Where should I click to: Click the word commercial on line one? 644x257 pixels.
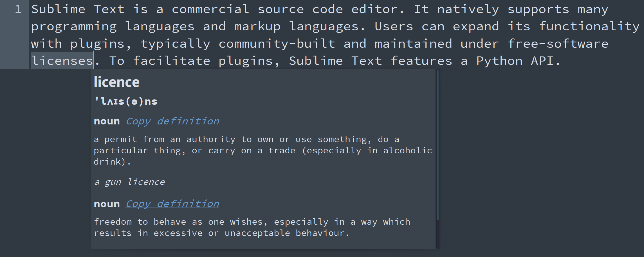(210, 9)
